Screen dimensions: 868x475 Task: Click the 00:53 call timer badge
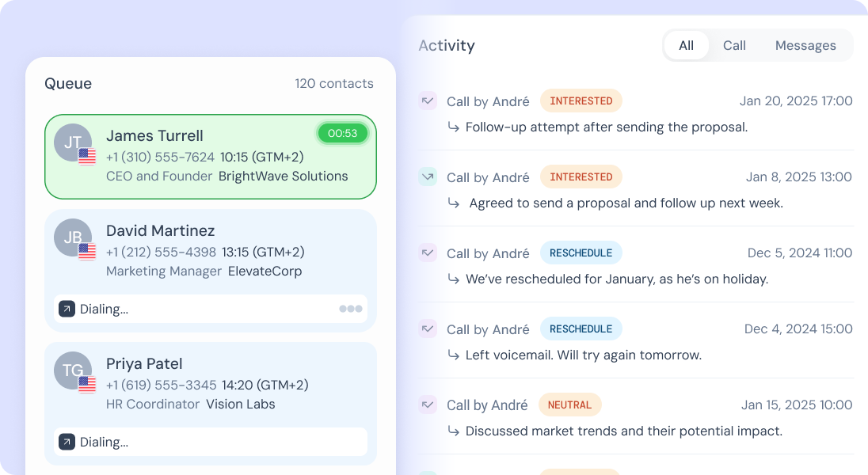[x=343, y=133]
